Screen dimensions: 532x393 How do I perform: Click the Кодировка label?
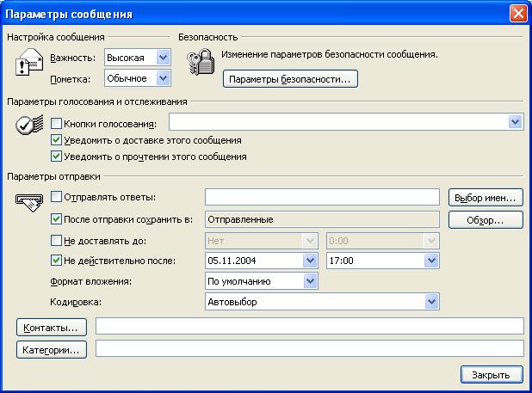[x=76, y=302]
